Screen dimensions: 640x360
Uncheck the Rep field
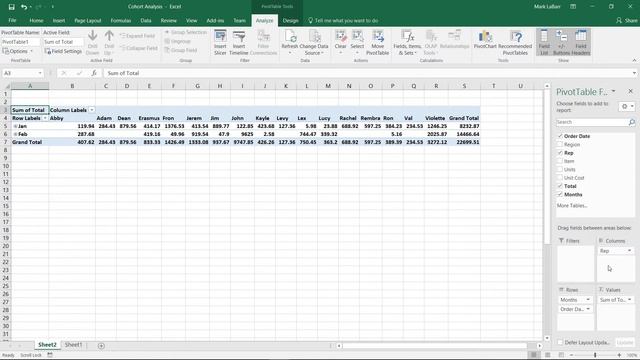coord(560,153)
